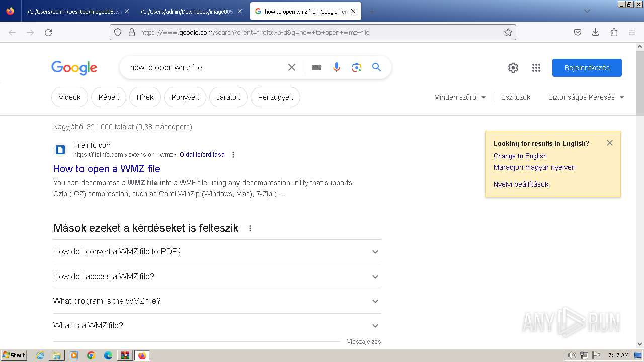Select the Könyvek filter chip

(185, 97)
